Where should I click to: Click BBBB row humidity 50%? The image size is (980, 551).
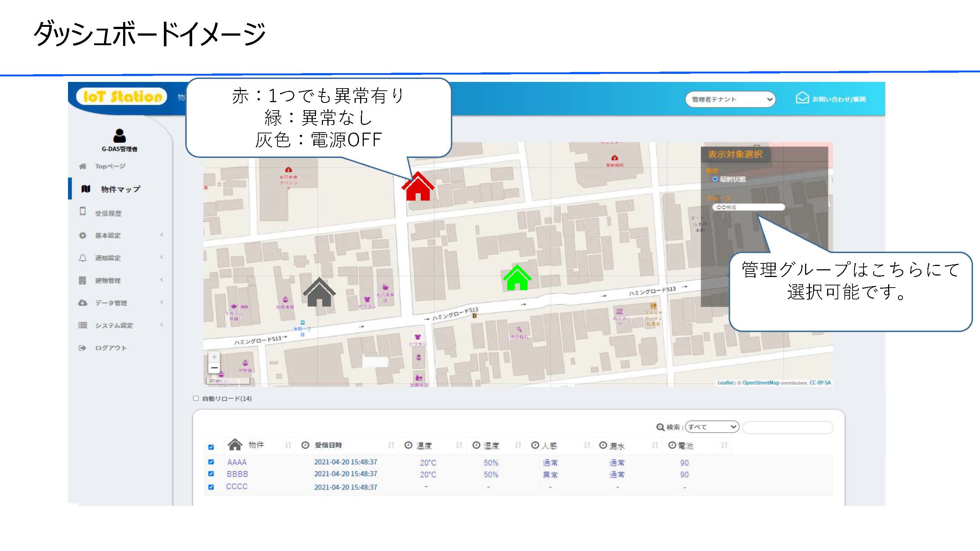491,475
